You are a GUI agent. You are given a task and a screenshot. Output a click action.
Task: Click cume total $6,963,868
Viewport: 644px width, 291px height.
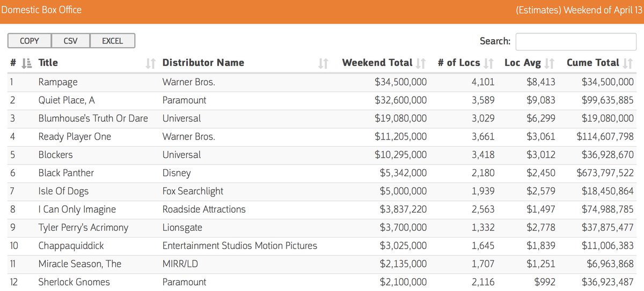(x=610, y=264)
